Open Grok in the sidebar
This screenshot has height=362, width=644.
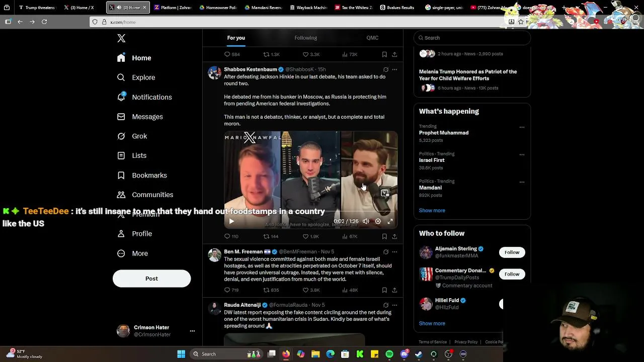(x=132, y=136)
